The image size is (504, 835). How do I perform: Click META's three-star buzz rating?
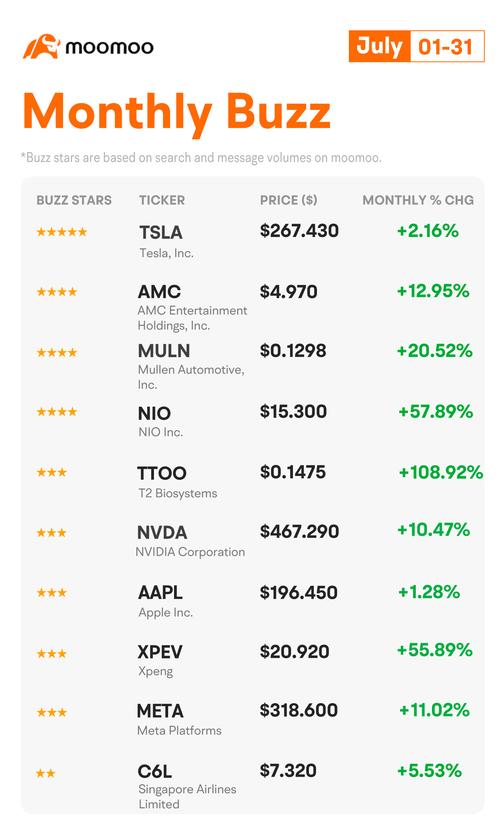(52, 712)
